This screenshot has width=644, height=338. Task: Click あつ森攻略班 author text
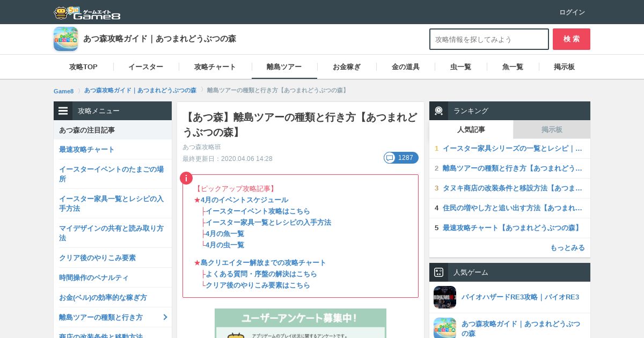tap(202, 147)
